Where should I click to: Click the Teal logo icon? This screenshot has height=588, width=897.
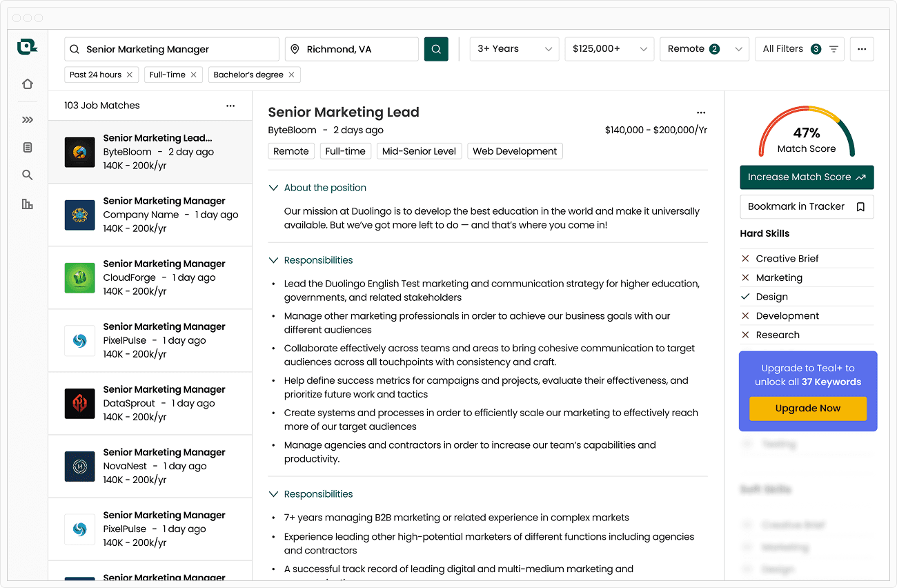point(27,47)
